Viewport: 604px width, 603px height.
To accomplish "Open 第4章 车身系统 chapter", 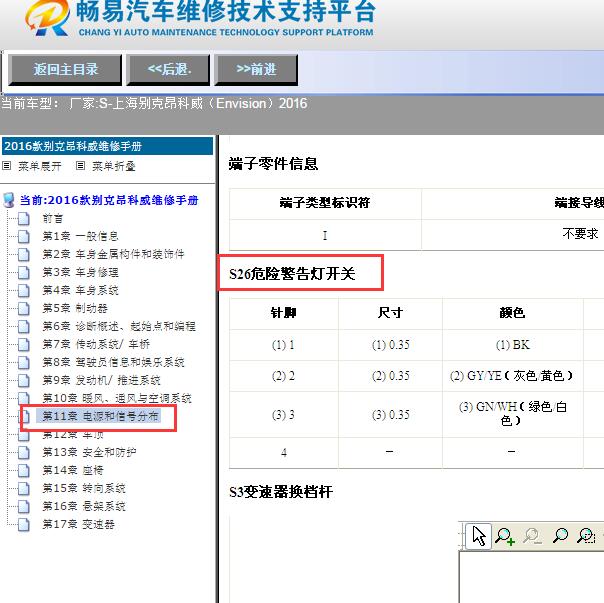I will click(x=80, y=290).
